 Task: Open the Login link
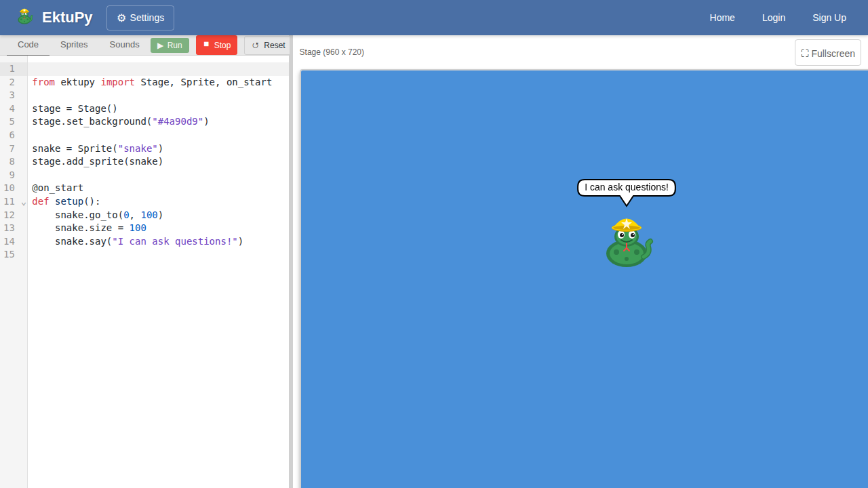tap(773, 18)
